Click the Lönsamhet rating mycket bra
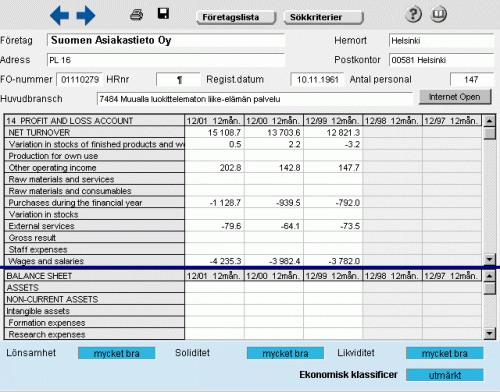This screenshot has height=392, width=500. [117, 353]
